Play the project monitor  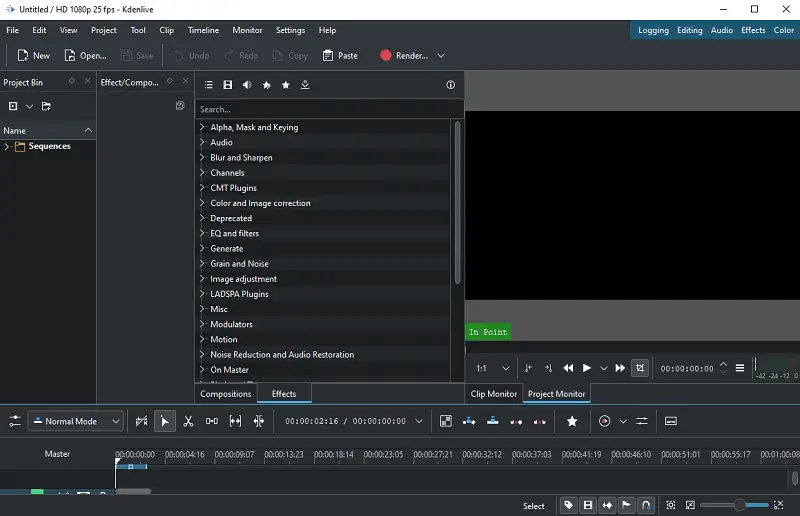(x=587, y=368)
